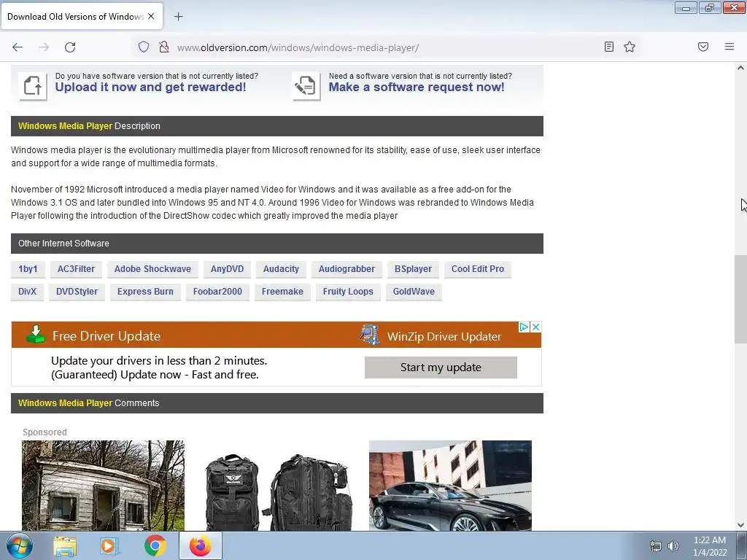This screenshot has height=560, width=747.
Task: Open the tracking protection shield icon
Action: [144, 47]
